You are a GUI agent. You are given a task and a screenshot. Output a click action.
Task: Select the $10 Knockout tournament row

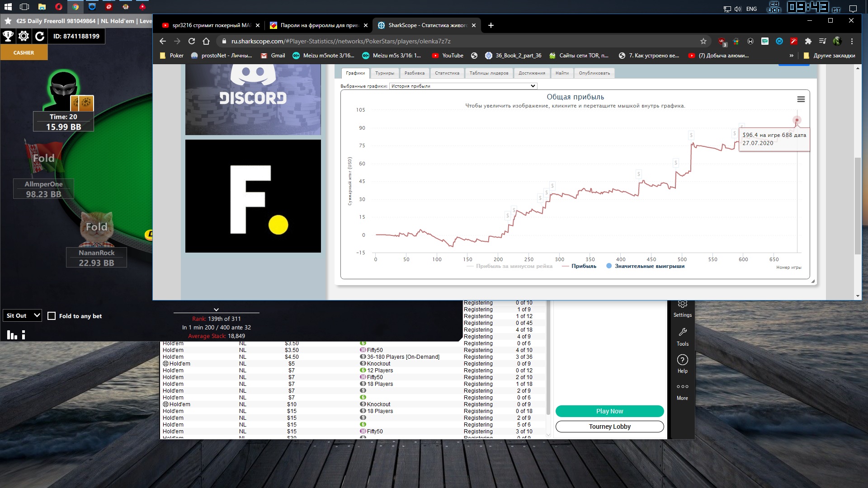tap(354, 404)
